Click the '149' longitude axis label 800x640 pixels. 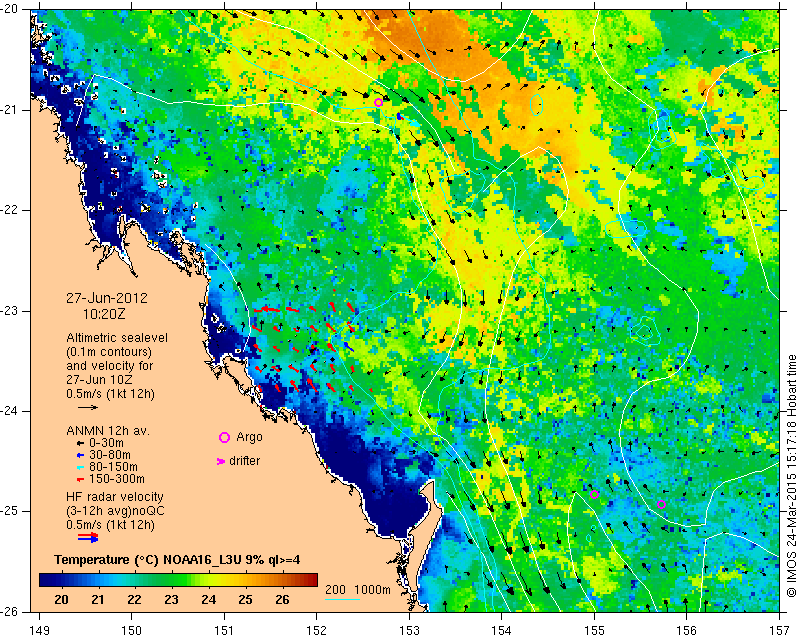coord(39,630)
